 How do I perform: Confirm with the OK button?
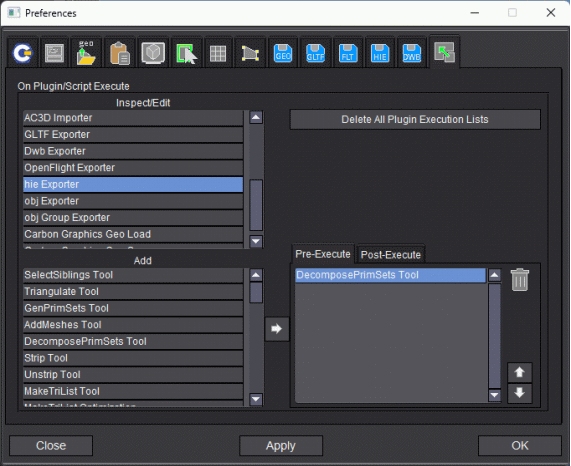(520, 445)
